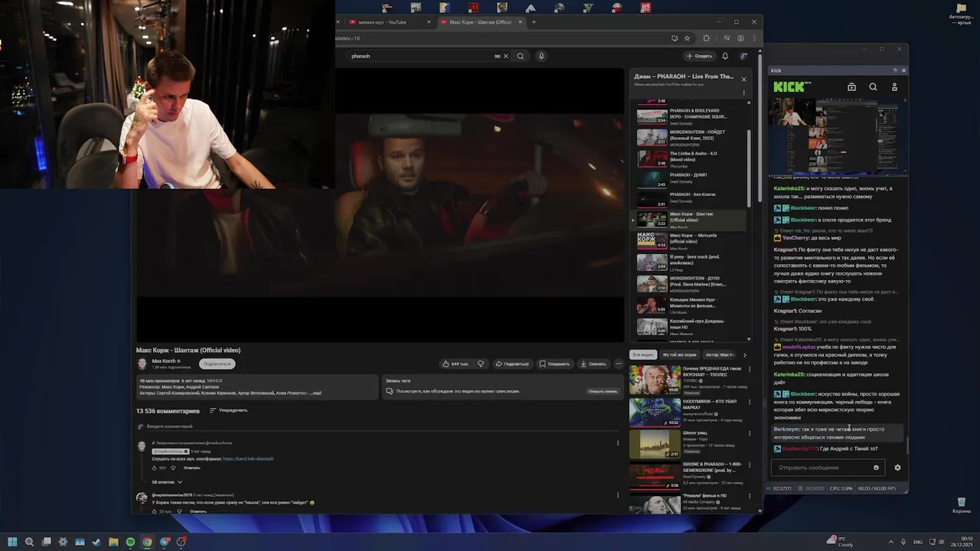Open Windows Start menu
The image size is (980, 551).
tap(12, 542)
